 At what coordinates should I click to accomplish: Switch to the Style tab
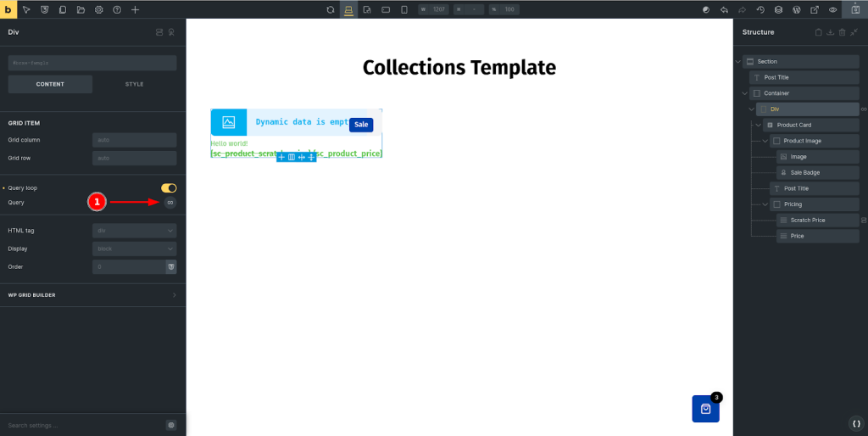click(x=134, y=84)
